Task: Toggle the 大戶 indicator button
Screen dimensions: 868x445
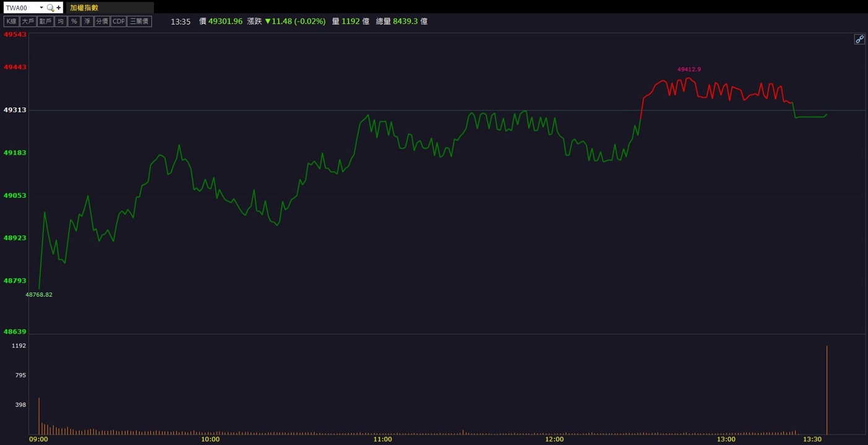Action: pyautogui.click(x=28, y=21)
